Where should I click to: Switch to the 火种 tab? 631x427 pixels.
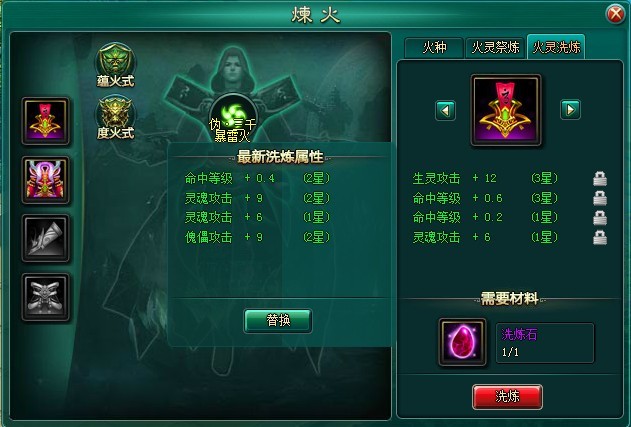pos(434,48)
